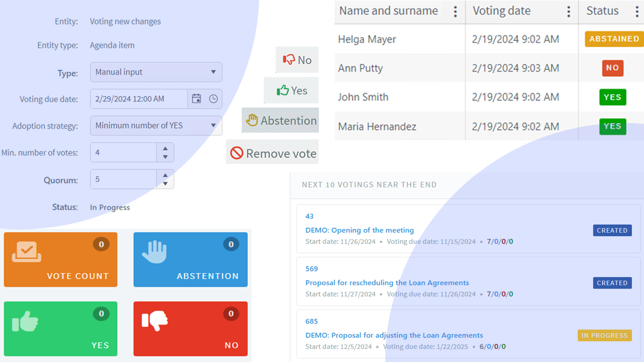The image size is (644, 362).
Task: Increase the Min. number of votes value
Action: tap(165, 148)
